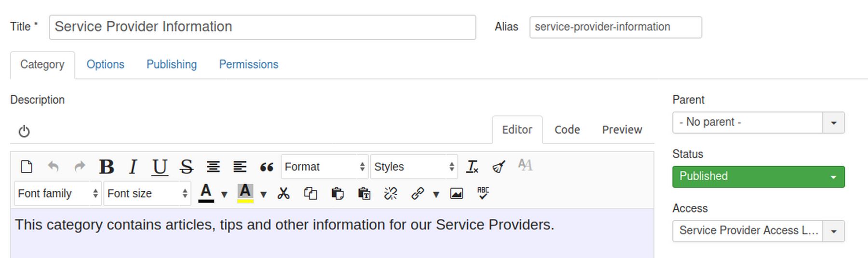Toggle Italic formatting
868x258 pixels.
pos(133,167)
